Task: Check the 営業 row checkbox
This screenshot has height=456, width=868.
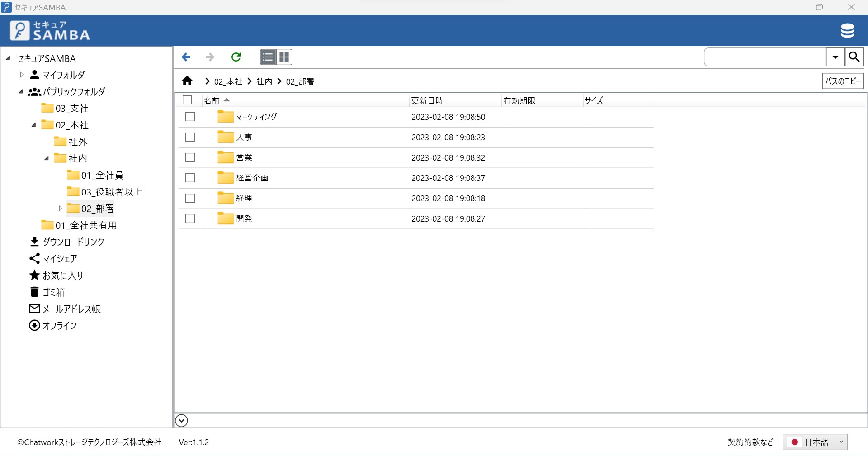Action: tap(190, 157)
